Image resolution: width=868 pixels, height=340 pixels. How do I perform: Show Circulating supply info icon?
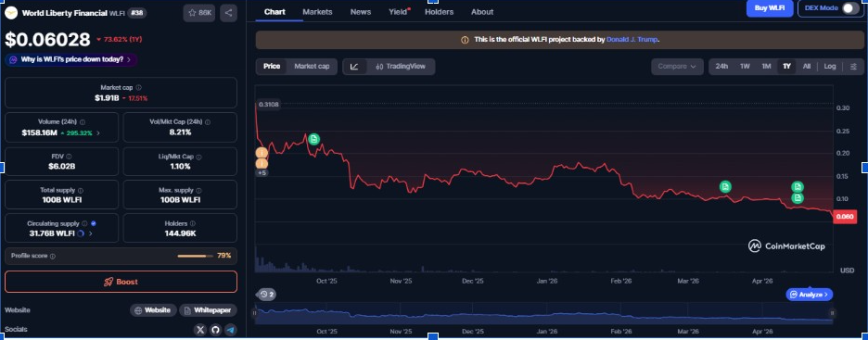click(x=84, y=224)
